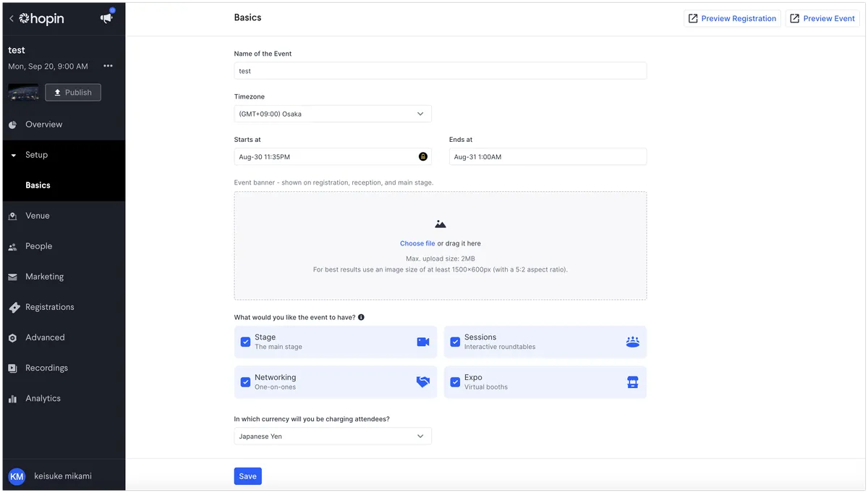Click the Recordings sidebar icon
Screen dimensions: 868x493
(x=12, y=368)
